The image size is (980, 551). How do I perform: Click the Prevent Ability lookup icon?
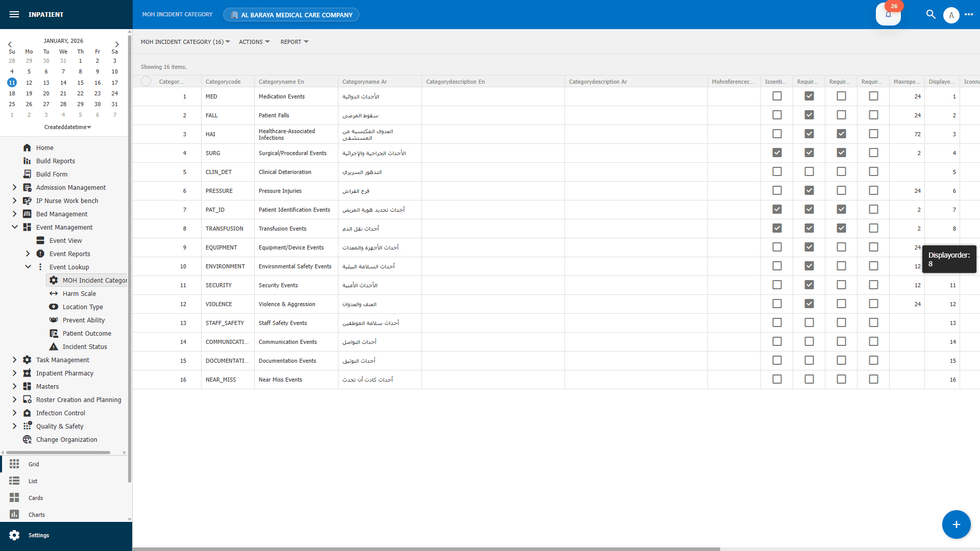click(53, 320)
